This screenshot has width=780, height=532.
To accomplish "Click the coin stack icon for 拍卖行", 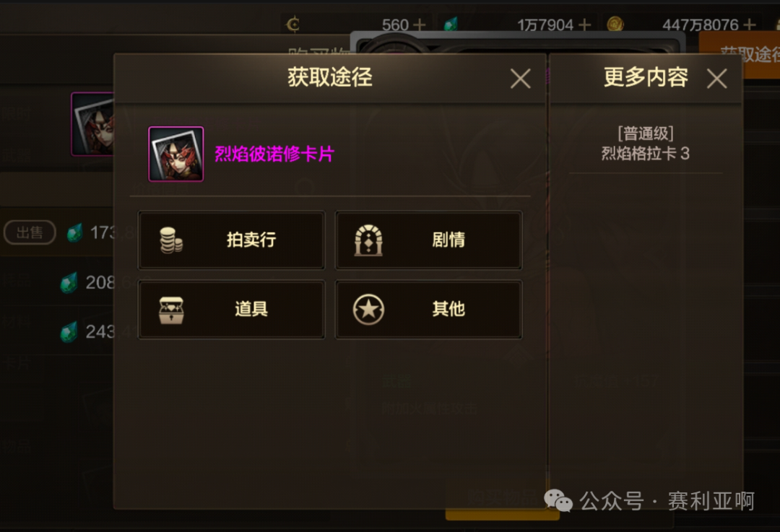I will pos(171,240).
